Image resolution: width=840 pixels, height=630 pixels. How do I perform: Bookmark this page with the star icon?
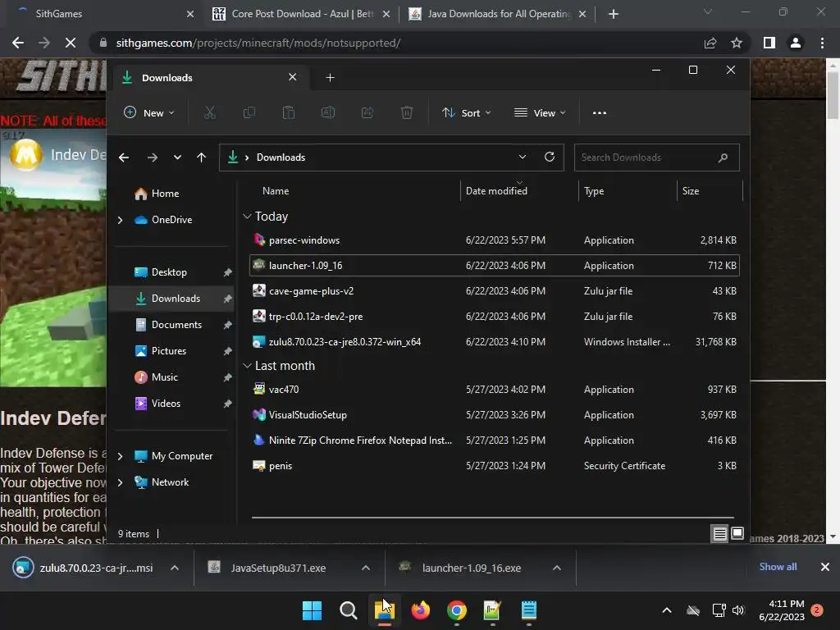737,43
